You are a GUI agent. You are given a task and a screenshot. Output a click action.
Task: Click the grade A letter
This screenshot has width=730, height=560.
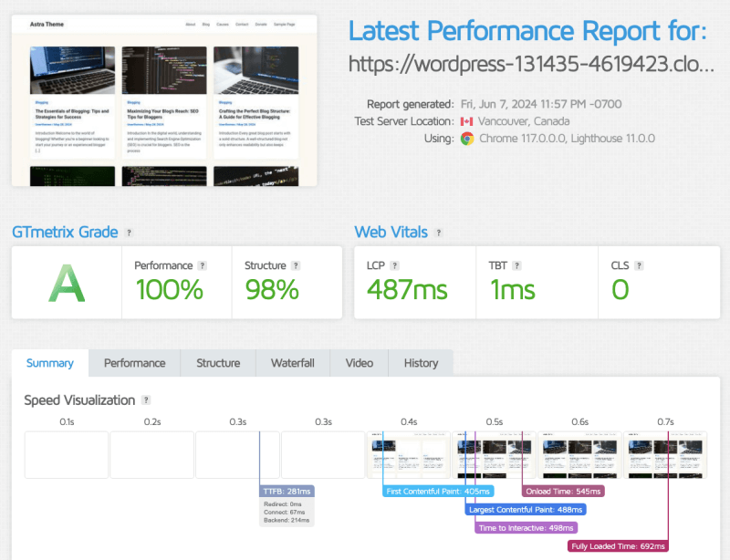tap(67, 283)
